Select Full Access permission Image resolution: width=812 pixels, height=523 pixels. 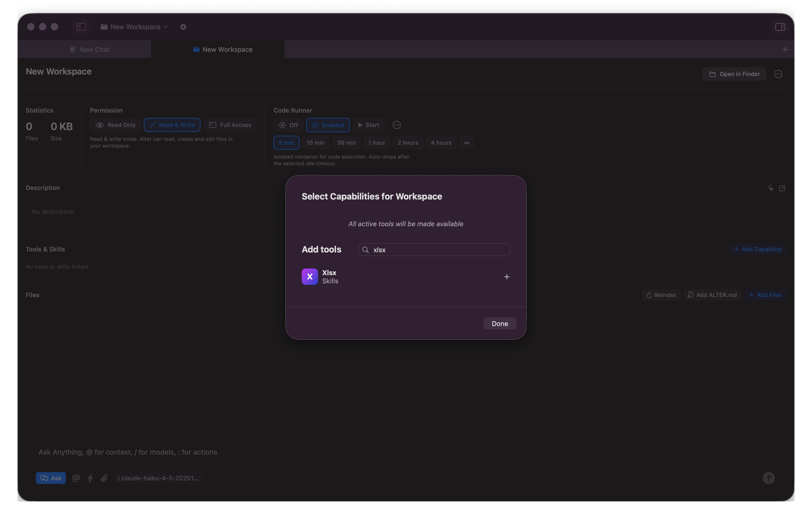point(230,125)
